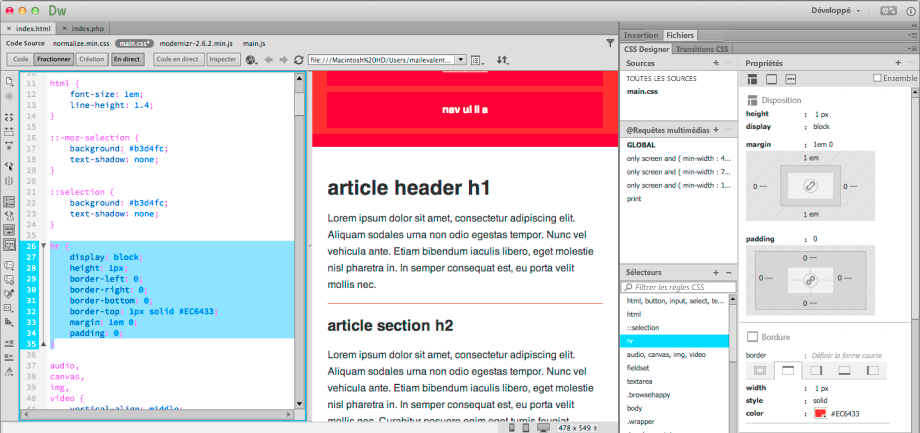The width and height of the screenshot is (920, 433).
Task: Add selector plus button
Action: [x=715, y=272]
